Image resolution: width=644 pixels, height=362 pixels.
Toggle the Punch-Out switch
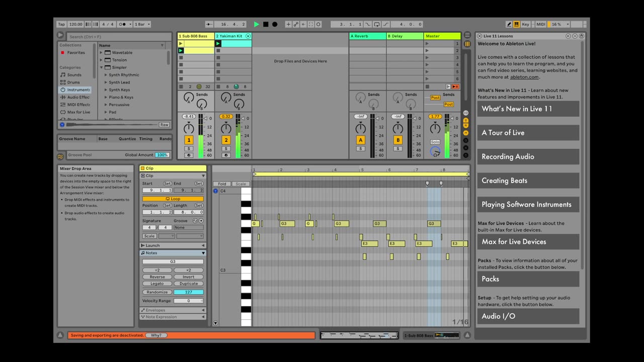click(386, 24)
